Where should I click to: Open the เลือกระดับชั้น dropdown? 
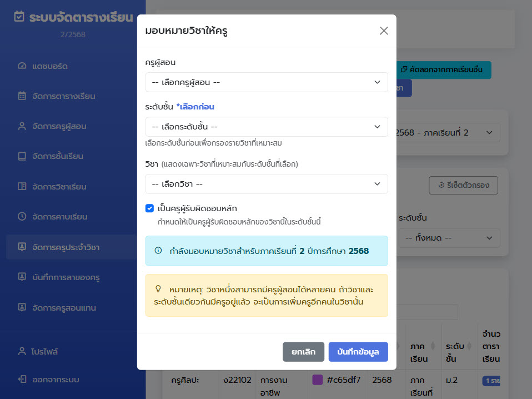click(x=267, y=127)
